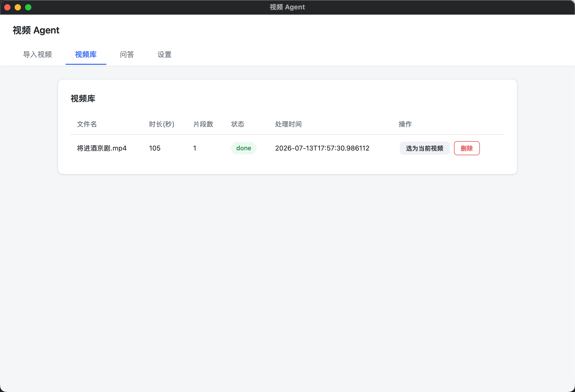
Task: Click the 片段数 column header
Action: coord(203,124)
